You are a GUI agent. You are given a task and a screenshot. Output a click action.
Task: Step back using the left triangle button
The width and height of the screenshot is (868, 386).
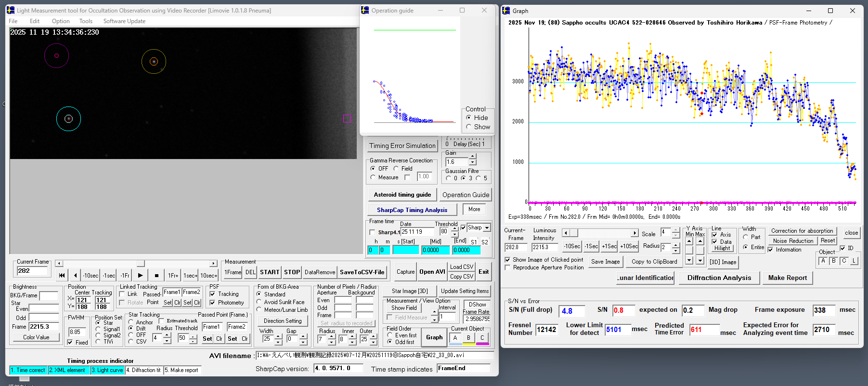coord(75,275)
